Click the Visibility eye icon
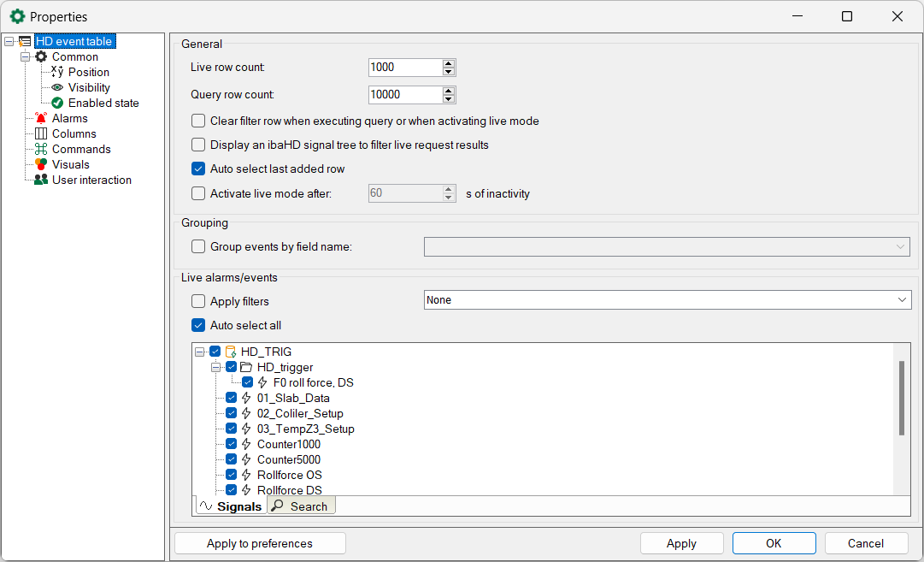 [x=57, y=87]
